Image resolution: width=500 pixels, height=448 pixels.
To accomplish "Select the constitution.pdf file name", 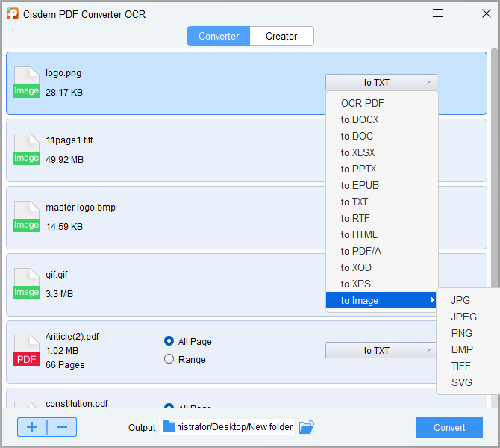I will [x=77, y=404].
